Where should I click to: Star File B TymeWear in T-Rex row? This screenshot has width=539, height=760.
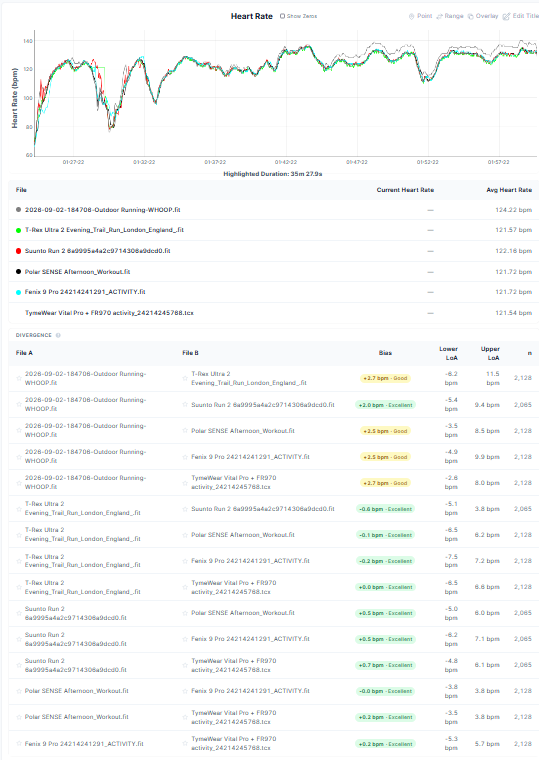185,587
